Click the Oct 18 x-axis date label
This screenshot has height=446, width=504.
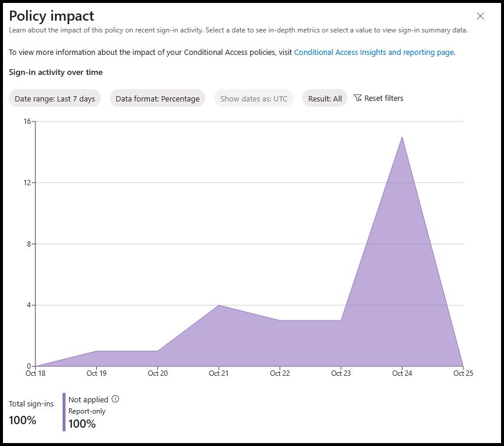pyautogui.click(x=35, y=373)
